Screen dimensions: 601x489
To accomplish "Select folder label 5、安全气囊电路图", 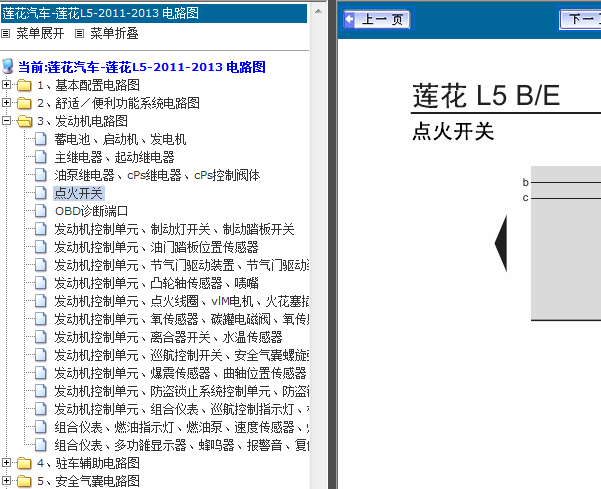I will (x=88, y=481).
